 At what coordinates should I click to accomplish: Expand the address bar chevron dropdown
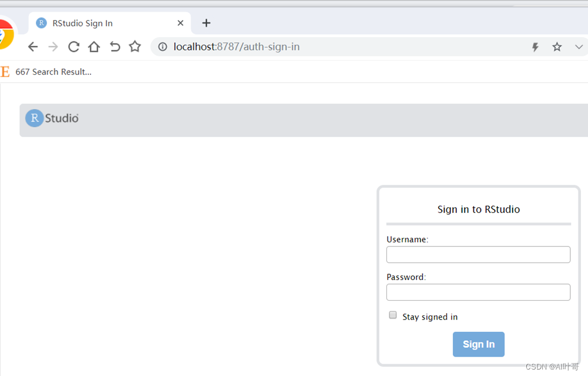[x=579, y=46]
